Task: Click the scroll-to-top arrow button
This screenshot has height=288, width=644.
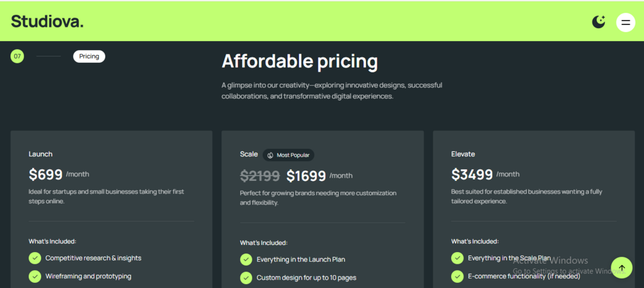Action: (x=622, y=267)
